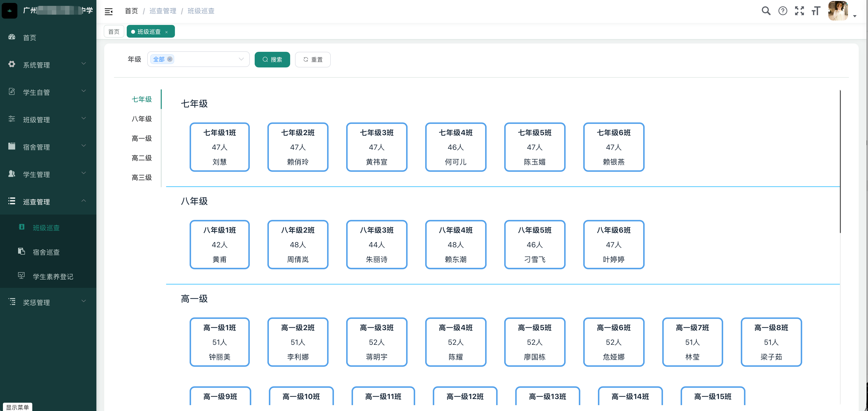Open the 高一级7班 class card
Viewport: 868px width, 411px height.
click(x=692, y=342)
